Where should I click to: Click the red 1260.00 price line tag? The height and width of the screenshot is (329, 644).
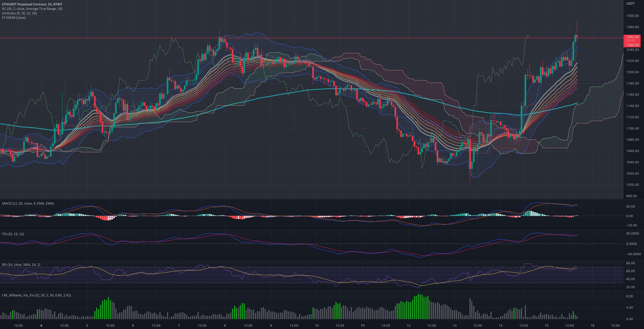coord(632,45)
